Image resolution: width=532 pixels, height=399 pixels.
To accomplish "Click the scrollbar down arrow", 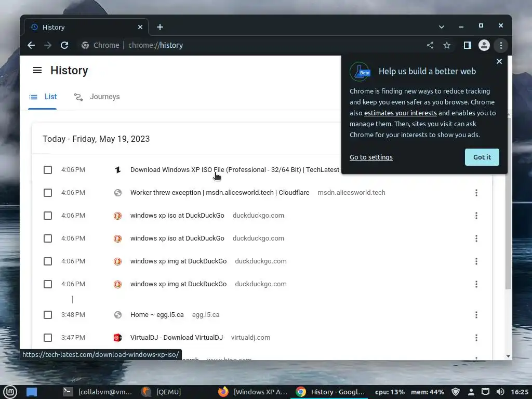I will pyautogui.click(x=508, y=356).
